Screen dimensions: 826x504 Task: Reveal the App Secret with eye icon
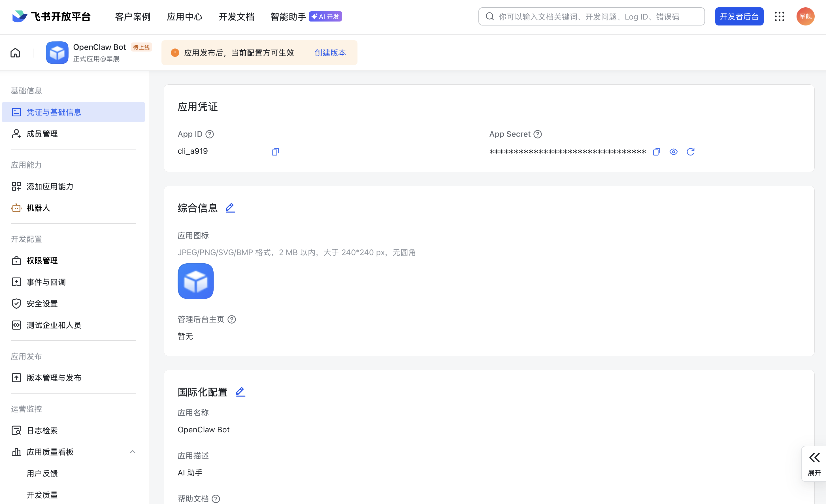tap(673, 152)
